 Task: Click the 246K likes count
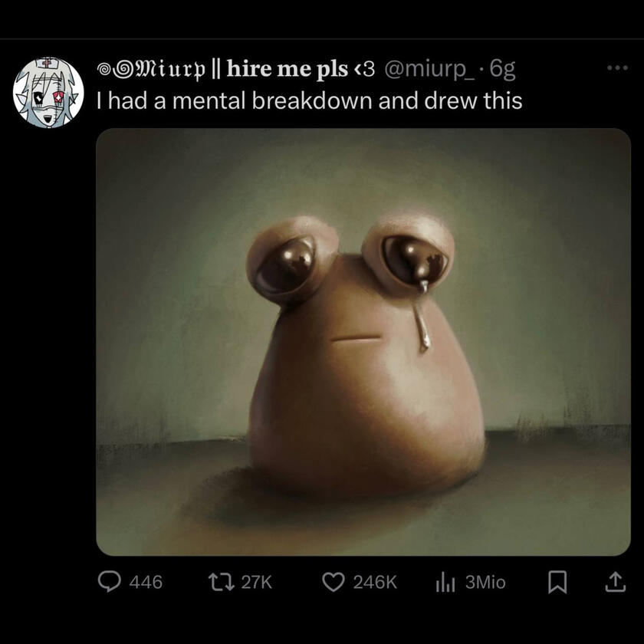pos(375,583)
